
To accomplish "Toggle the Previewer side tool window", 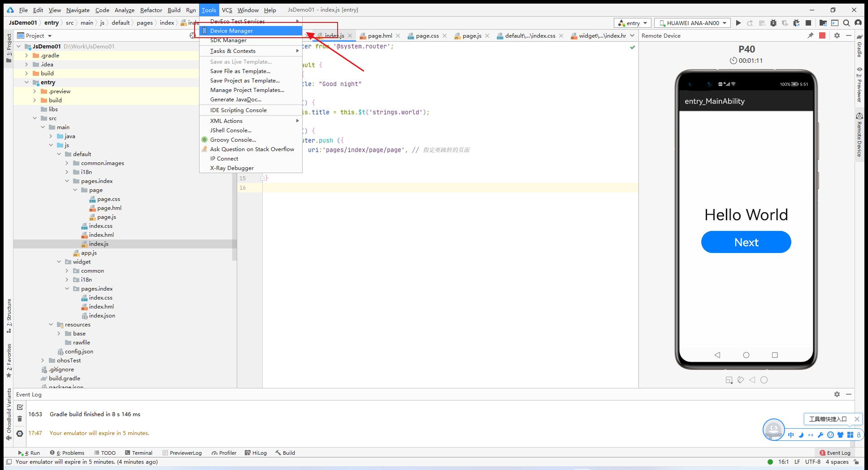I will (859, 85).
